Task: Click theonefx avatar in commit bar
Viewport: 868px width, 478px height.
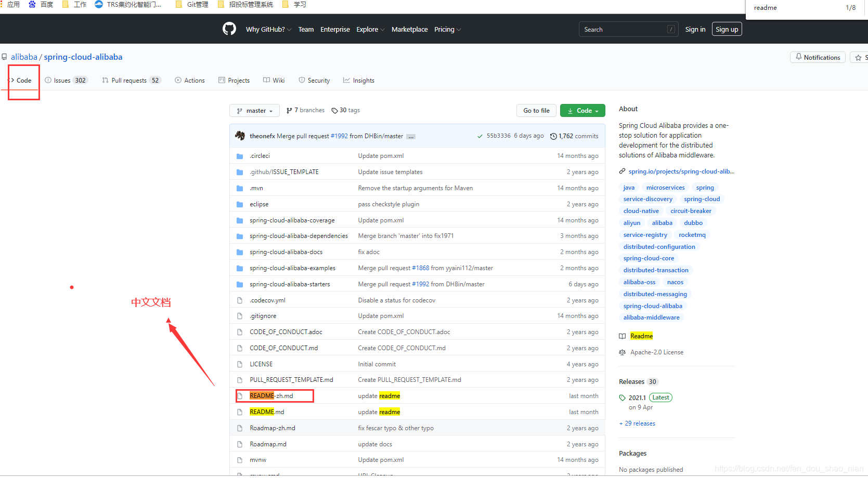Action: point(240,136)
